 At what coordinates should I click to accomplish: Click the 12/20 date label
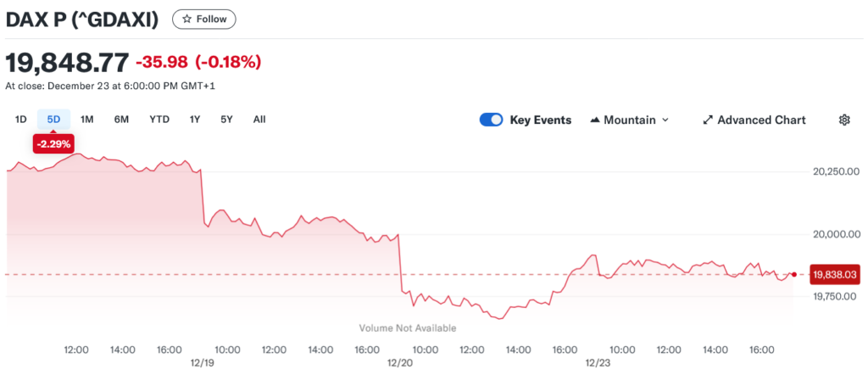398,363
